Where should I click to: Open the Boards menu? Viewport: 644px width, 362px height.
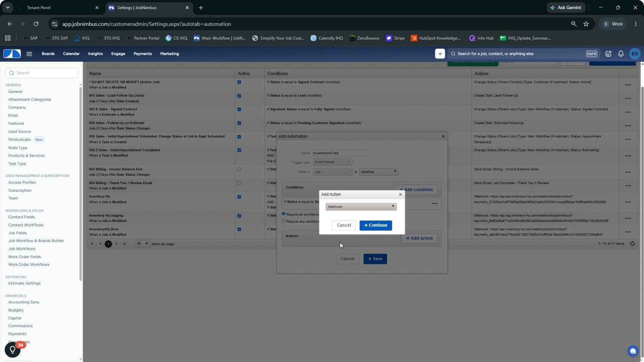click(x=48, y=54)
